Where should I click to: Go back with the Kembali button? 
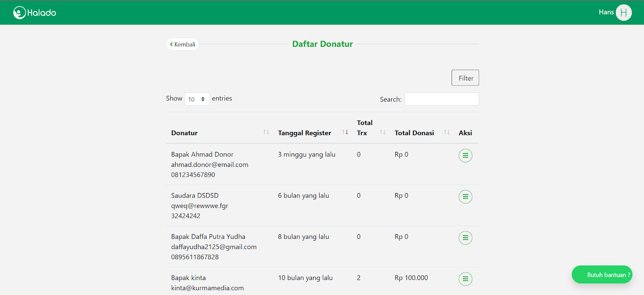[183, 44]
